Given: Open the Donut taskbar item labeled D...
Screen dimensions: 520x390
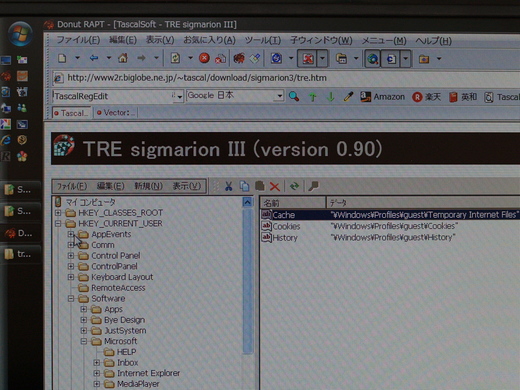Looking at the screenshot, I should (20, 233).
